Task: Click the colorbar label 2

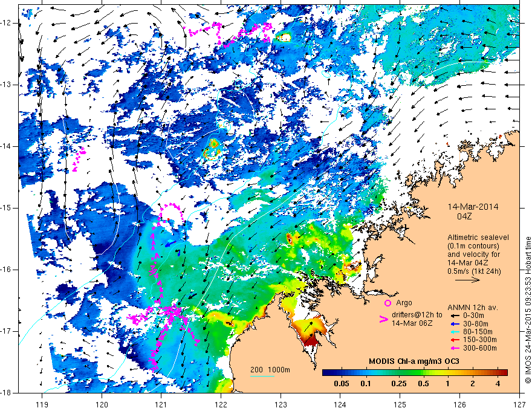Action: 473,384
